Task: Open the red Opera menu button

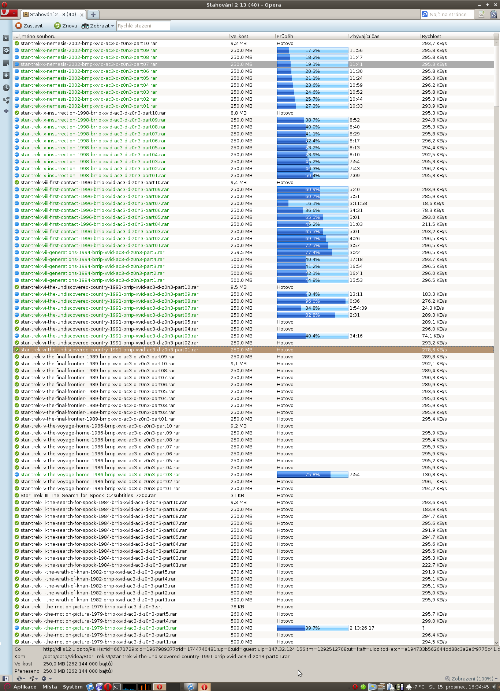Action: [x=8, y=14]
